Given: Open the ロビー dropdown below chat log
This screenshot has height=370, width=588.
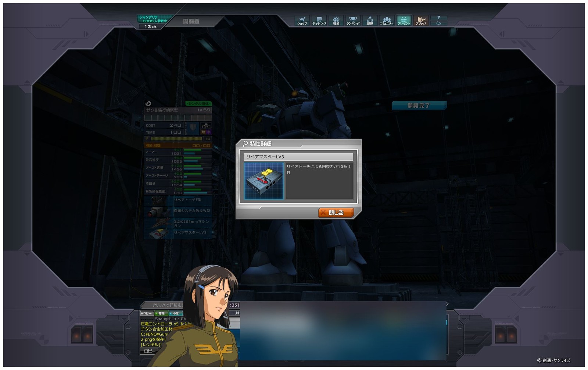Looking at the screenshot, I should coord(150,351).
